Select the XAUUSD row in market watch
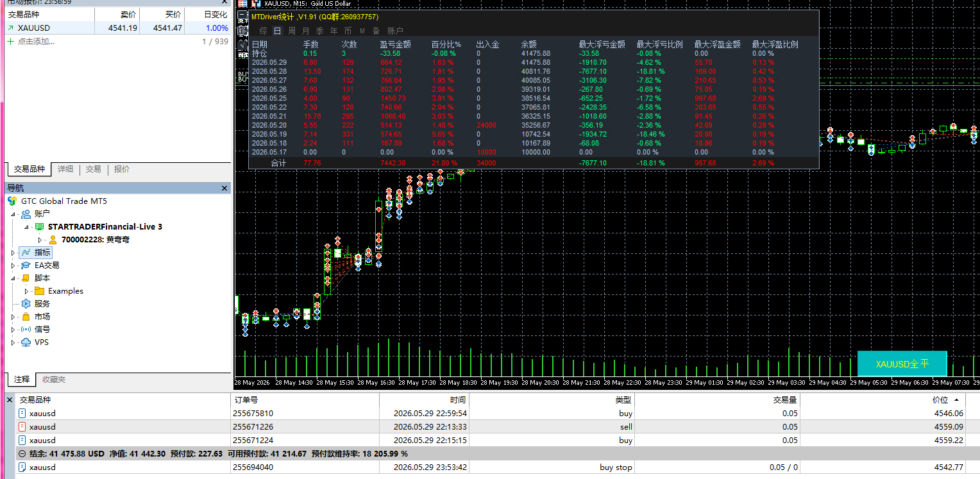The height and width of the screenshot is (479, 980). [118, 28]
